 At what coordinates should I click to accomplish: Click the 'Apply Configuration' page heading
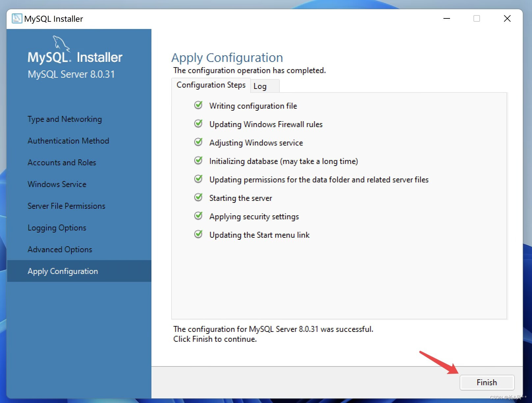click(x=227, y=58)
